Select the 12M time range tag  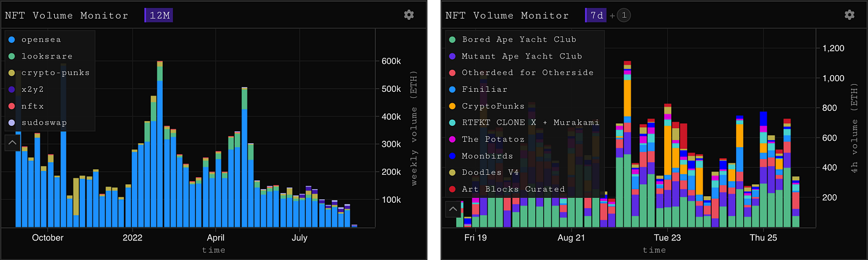tap(159, 16)
